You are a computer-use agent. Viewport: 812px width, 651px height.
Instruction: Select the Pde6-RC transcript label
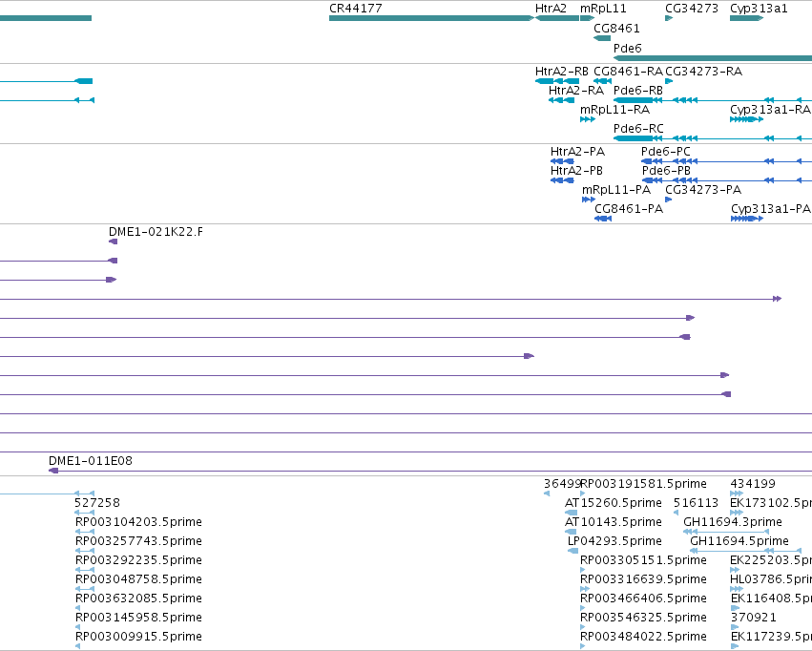[x=638, y=129]
